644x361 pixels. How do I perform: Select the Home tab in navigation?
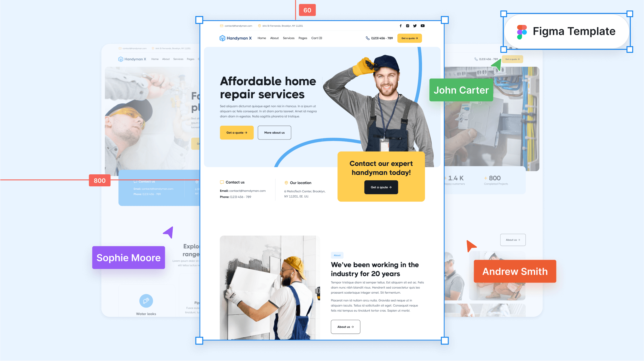point(262,38)
